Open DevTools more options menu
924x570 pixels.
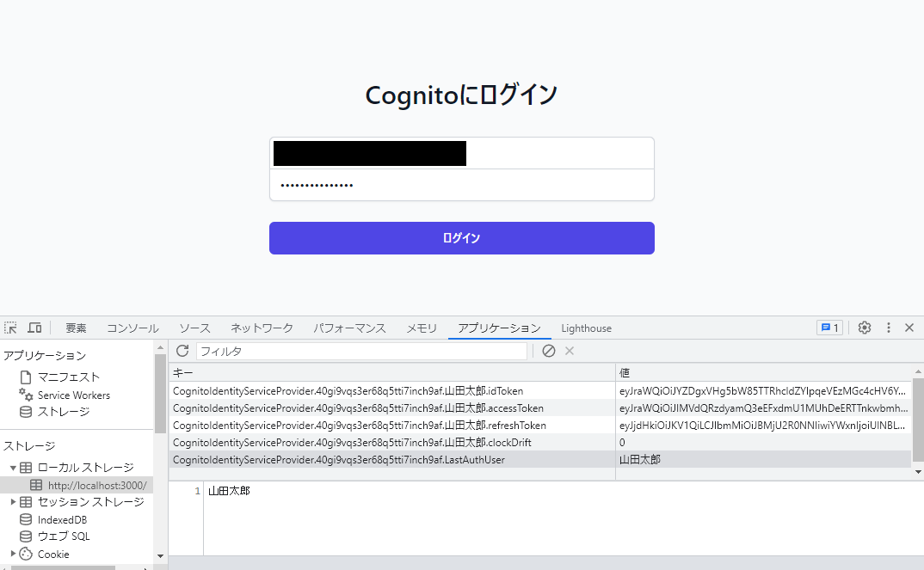889,328
